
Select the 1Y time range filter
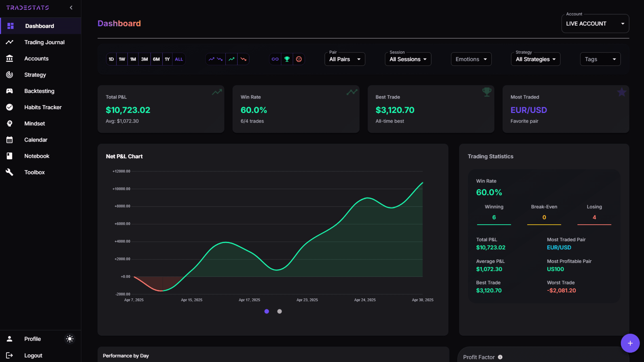pos(167,59)
